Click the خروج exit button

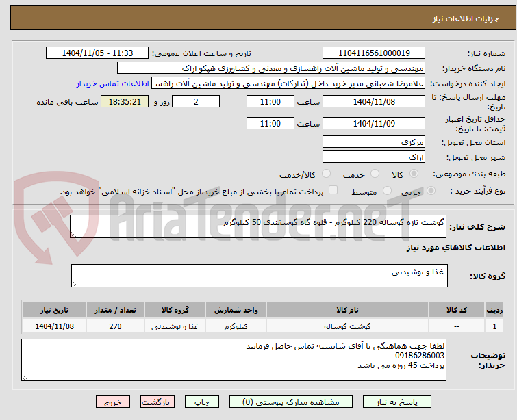[x=113, y=402]
